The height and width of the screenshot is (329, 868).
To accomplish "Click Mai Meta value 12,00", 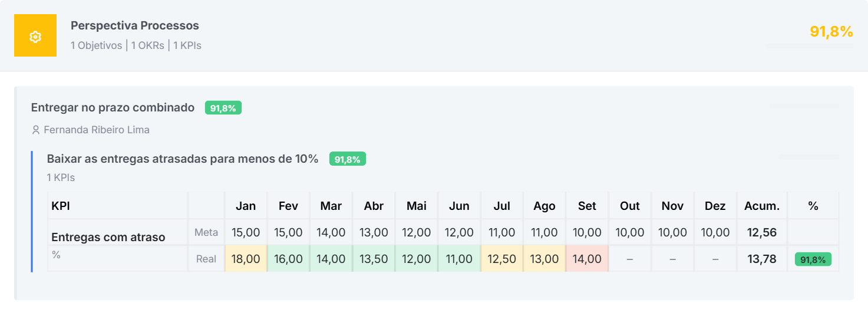I will (417, 232).
